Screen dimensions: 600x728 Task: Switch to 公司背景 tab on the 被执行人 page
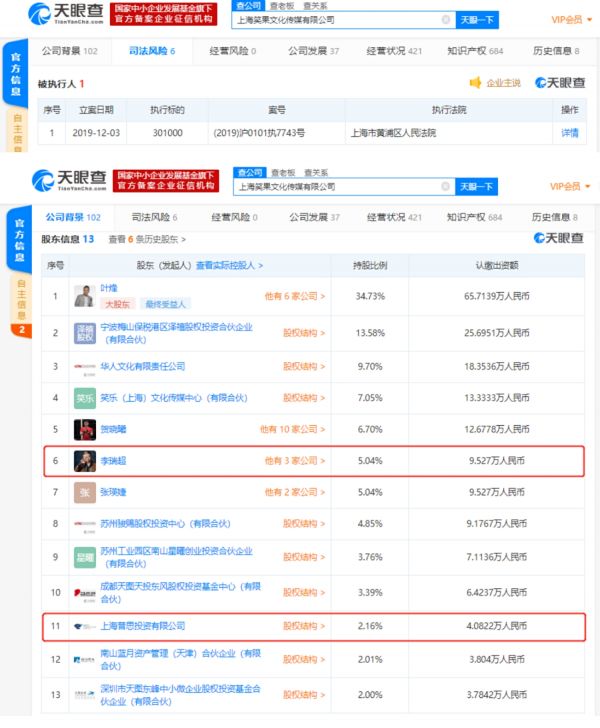coord(70,51)
